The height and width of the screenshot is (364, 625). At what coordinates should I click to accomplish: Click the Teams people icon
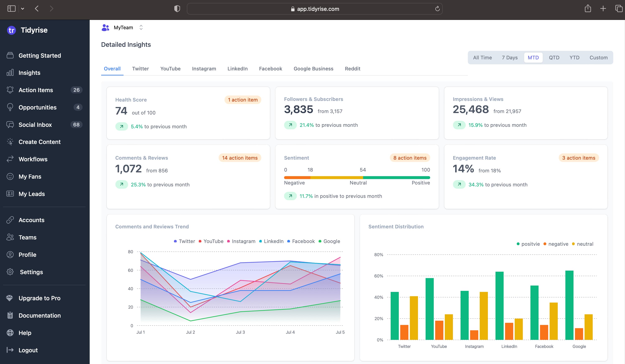(10, 237)
